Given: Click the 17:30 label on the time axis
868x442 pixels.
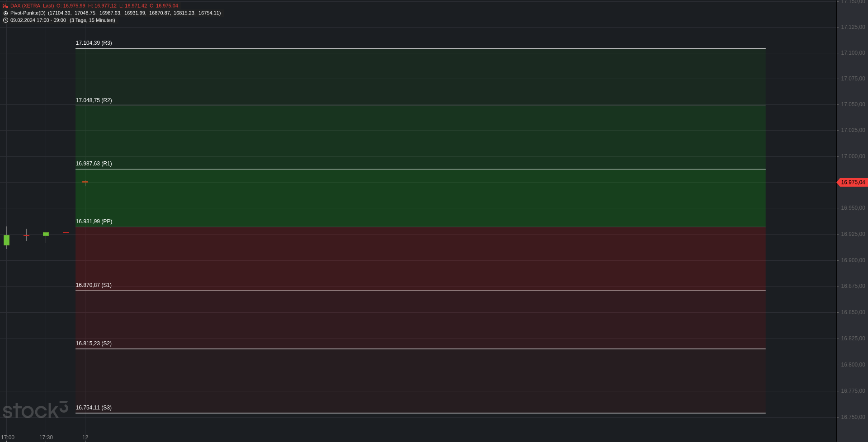Looking at the screenshot, I should (46, 437).
